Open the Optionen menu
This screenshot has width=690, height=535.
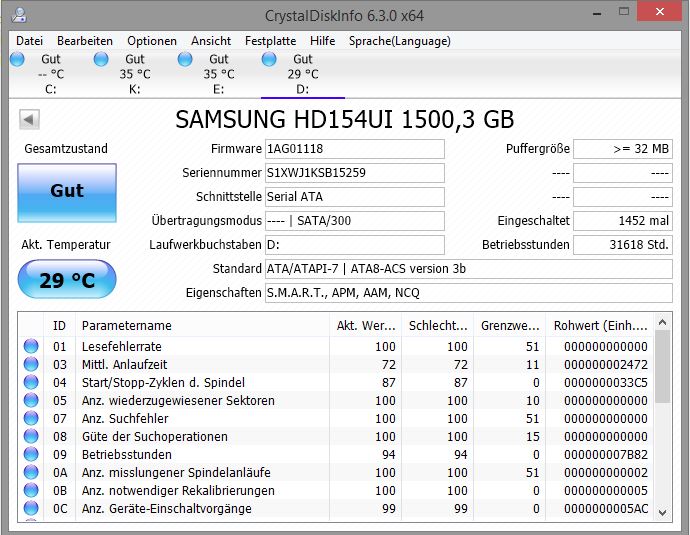pyautogui.click(x=152, y=41)
